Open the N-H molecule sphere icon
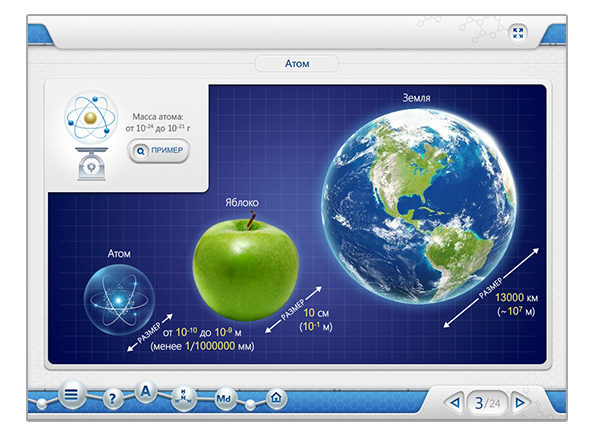Image resolution: width=592 pixels, height=438 pixels. 183,398
